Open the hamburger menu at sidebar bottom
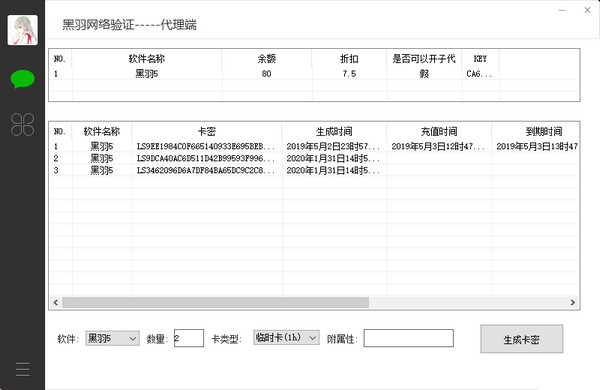Image resolution: width=600 pixels, height=390 pixels. pyautogui.click(x=23, y=369)
